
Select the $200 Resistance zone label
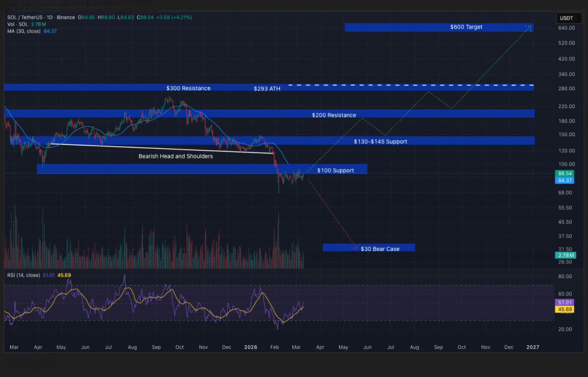tap(334, 115)
